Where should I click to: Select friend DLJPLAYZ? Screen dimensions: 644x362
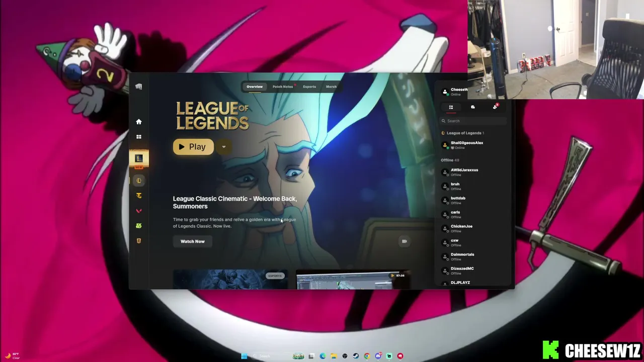(x=474, y=283)
